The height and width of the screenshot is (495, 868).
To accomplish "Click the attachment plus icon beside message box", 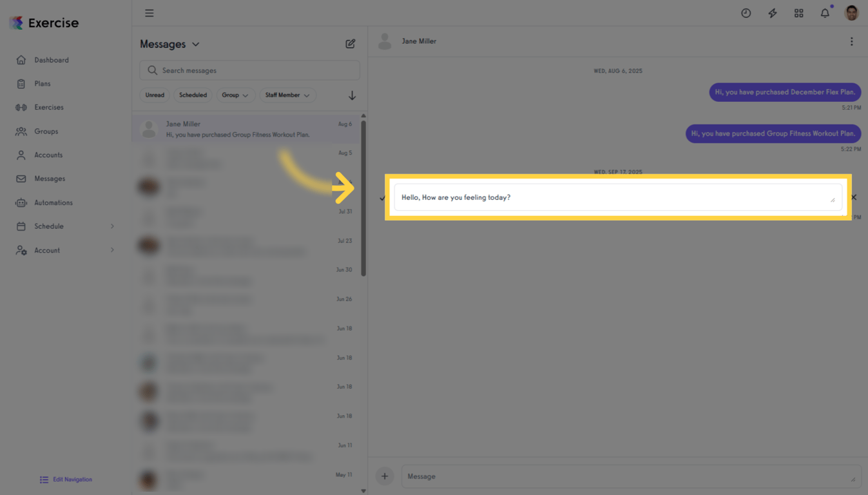I will 385,476.
